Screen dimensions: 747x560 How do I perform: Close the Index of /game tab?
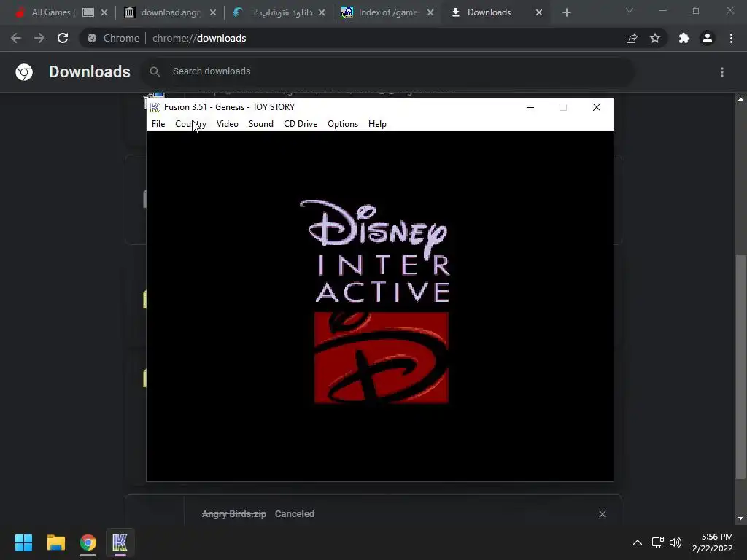click(430, 12)
